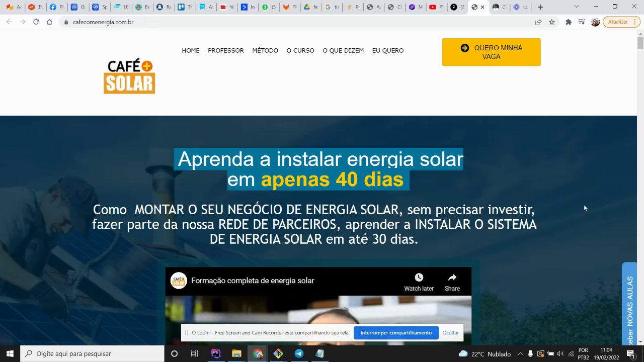Switch to the GitLab browser tab
The height and width of the screenshot is (362, 644).
click(289, 7)
